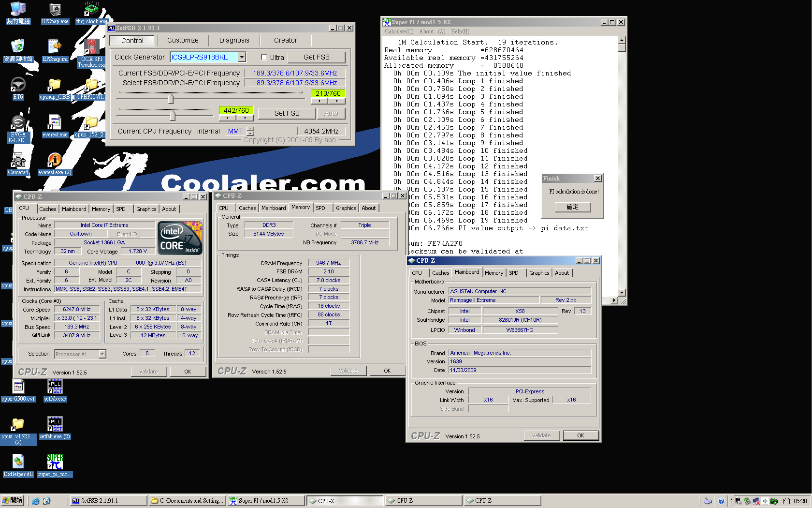The width and height of the screenshot is (812, 508).
Task: Click the Get FSB button
Action: tap(316, 57)
